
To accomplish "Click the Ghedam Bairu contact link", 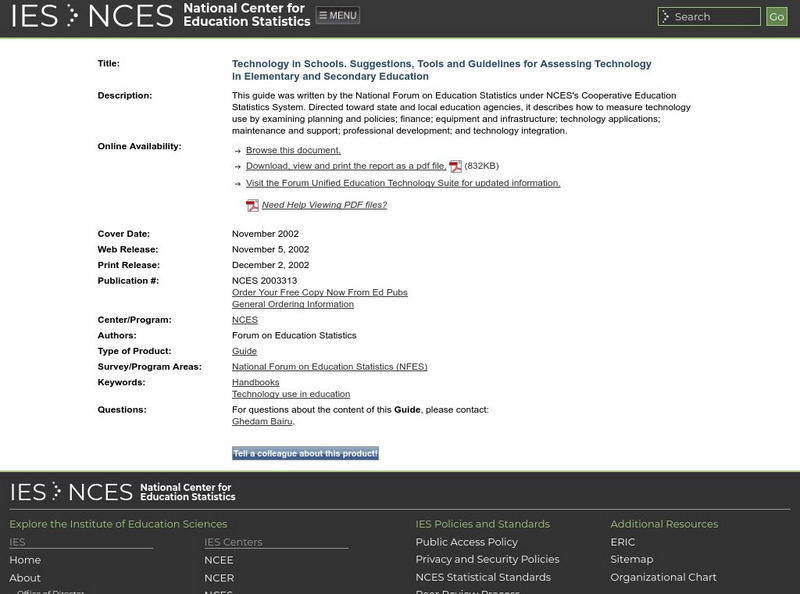I will [262, 421].
